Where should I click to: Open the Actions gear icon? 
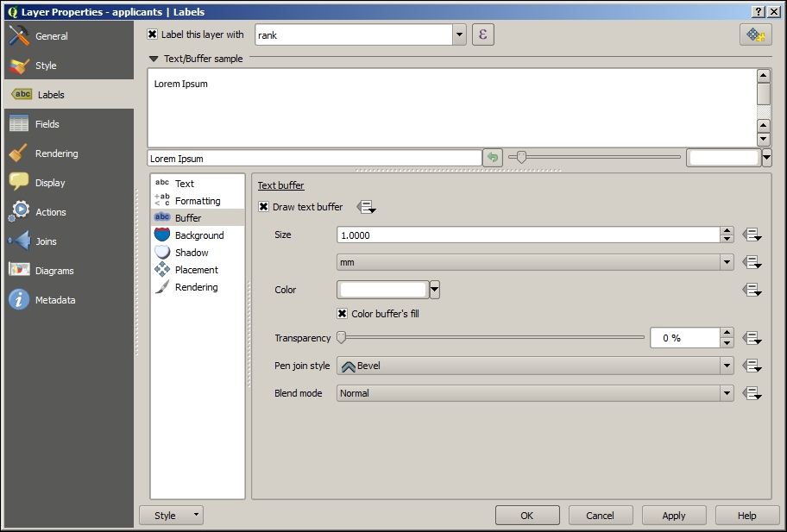pos(19,211)
